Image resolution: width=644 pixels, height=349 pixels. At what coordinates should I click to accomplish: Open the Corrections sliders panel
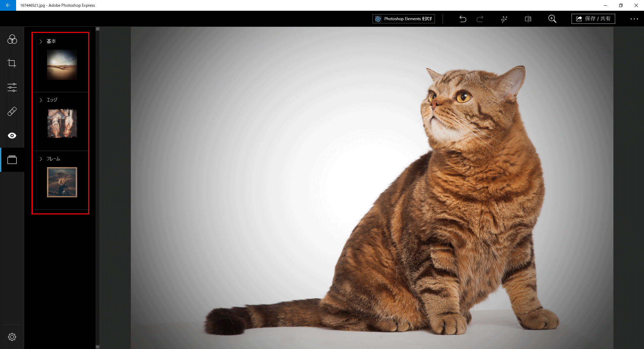[12, 88]
